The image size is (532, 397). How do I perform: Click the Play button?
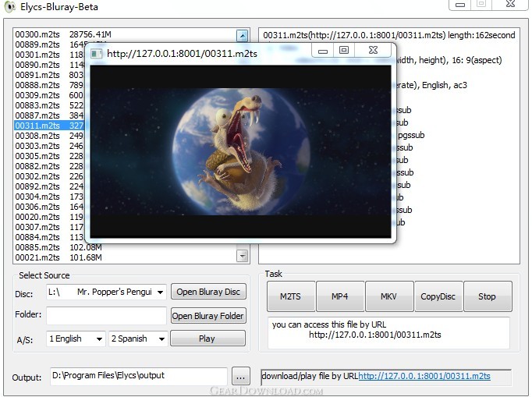click(207, 339)
